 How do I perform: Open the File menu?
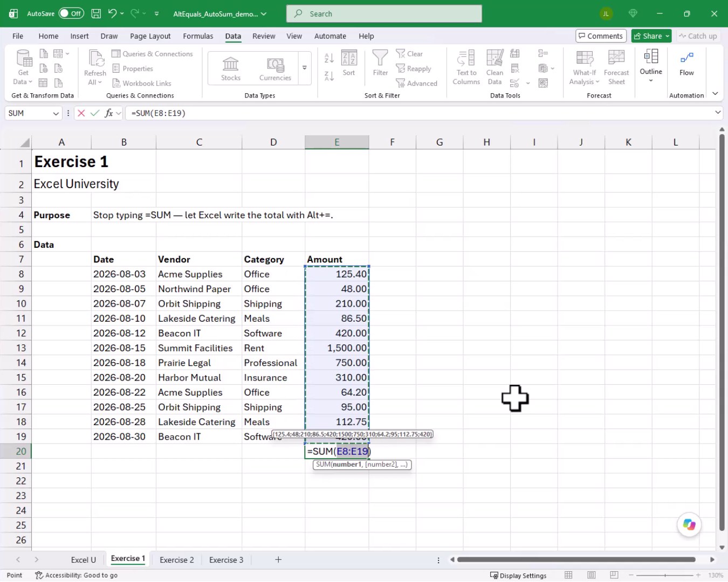pyautogui.click(x=18, y=36)
